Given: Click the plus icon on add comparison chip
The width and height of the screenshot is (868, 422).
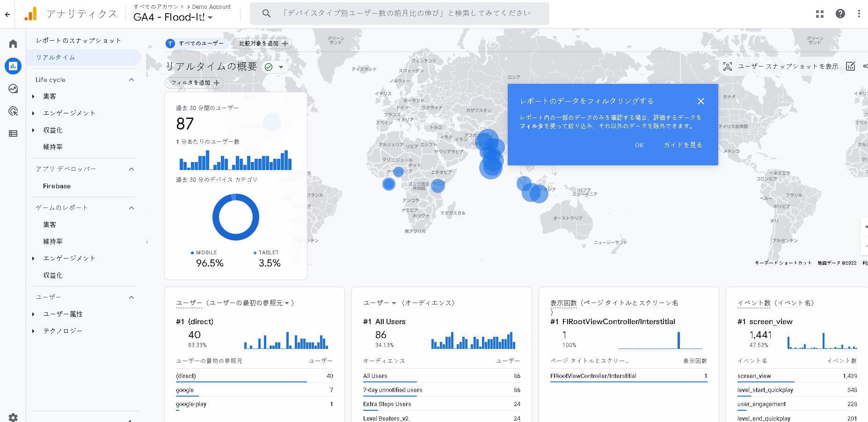Looking at the screenshot, I should (x=285, y=44).
